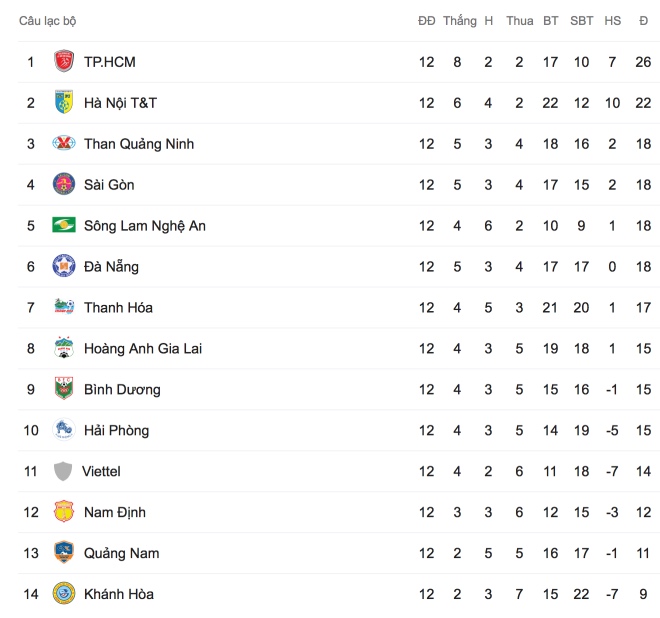The image size is (660, 618).
Task: Click the ĐĐ matches played header
Action: (x=426, y=21)
